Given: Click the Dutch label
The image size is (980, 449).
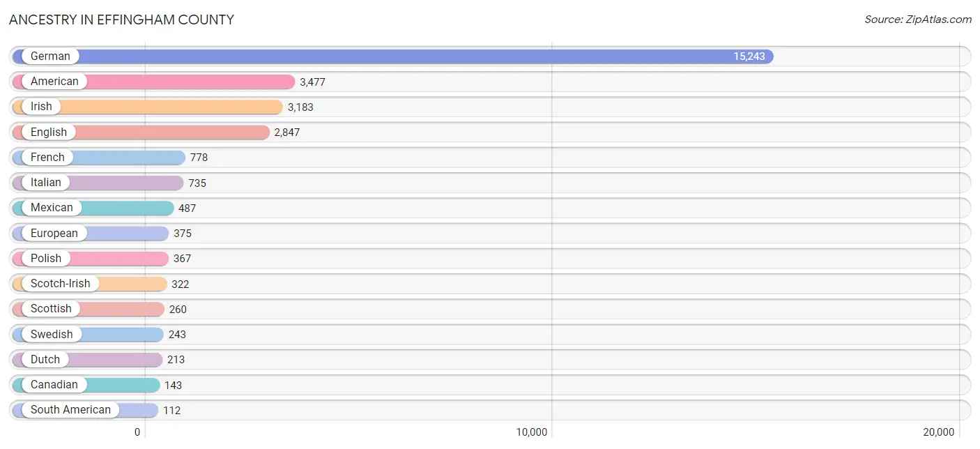Looking at the screenshot, I should pyautogui.click(x=45, y=359).
